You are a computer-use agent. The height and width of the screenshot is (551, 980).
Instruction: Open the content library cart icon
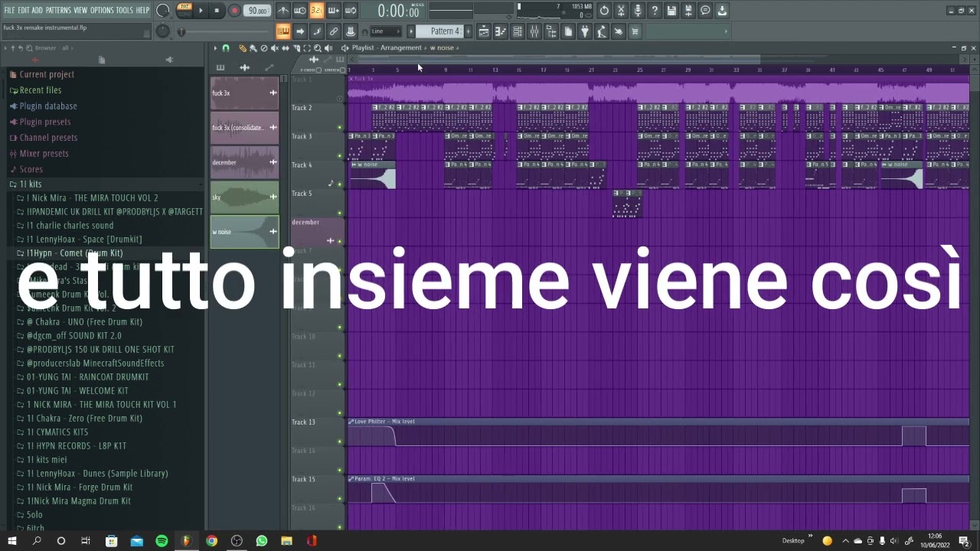(x=635, y=31)
